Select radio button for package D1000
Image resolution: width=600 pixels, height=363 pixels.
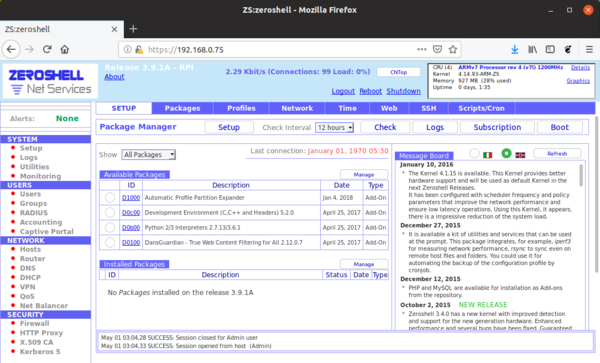point(110,197)
